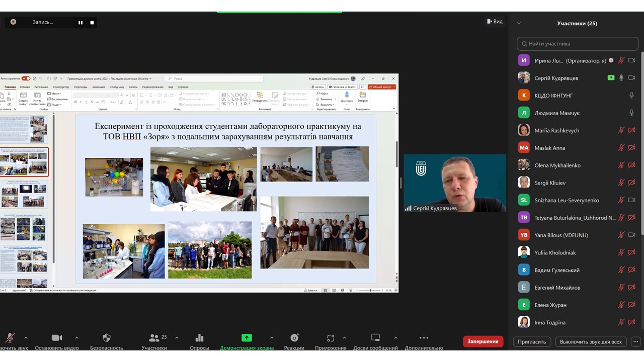
Task: Click the red End meeting button
Action: pos(483,341)
